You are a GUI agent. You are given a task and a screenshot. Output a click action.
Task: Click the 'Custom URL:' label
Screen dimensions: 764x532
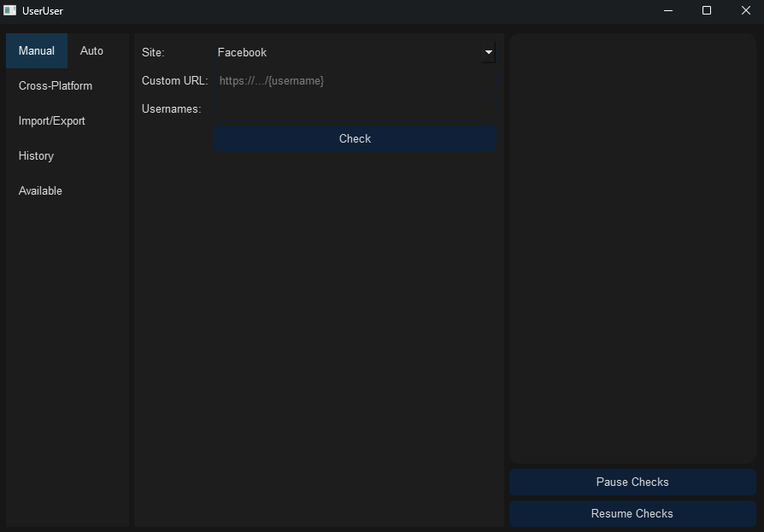point(175,81)
